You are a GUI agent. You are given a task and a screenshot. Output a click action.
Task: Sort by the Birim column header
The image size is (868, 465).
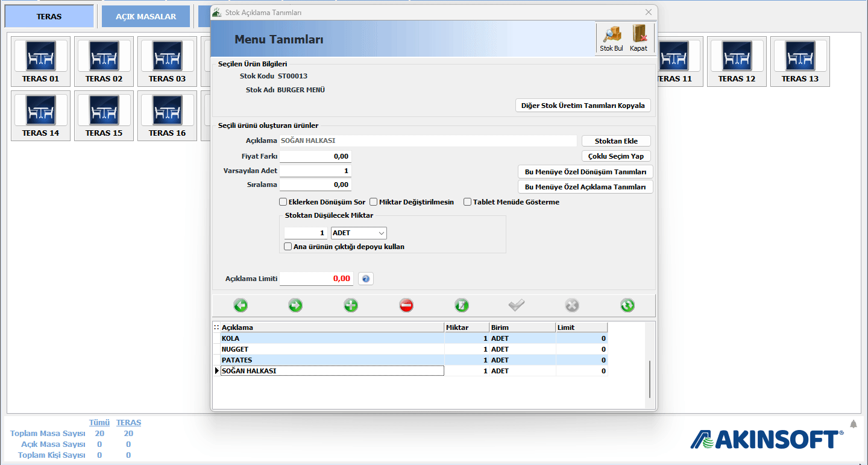(x=522, y=327)
